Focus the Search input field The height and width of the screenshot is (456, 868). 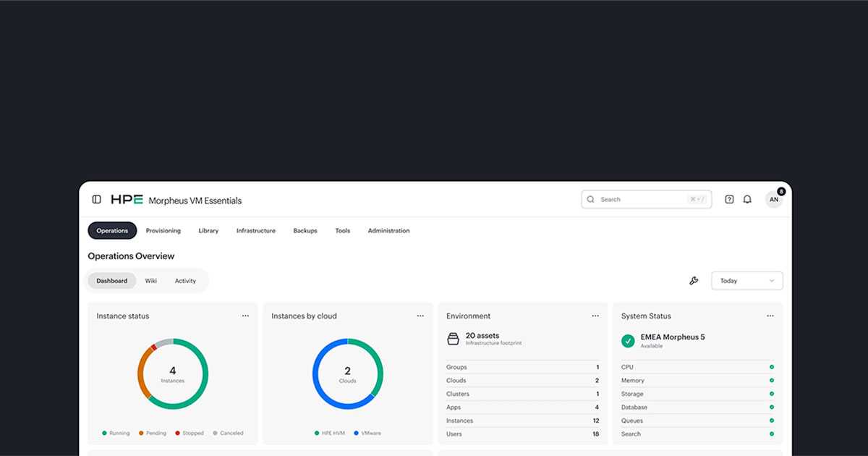[x=647, y=200]
